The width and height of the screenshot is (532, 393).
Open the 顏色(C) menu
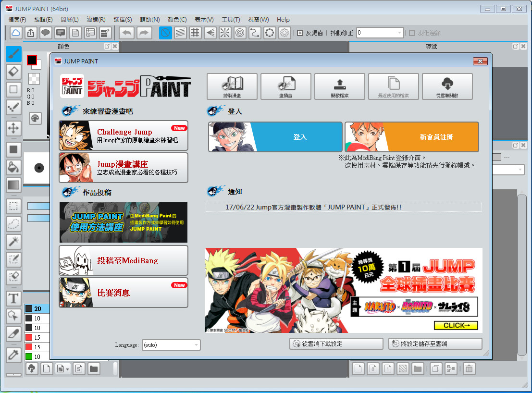pos(177,19)
